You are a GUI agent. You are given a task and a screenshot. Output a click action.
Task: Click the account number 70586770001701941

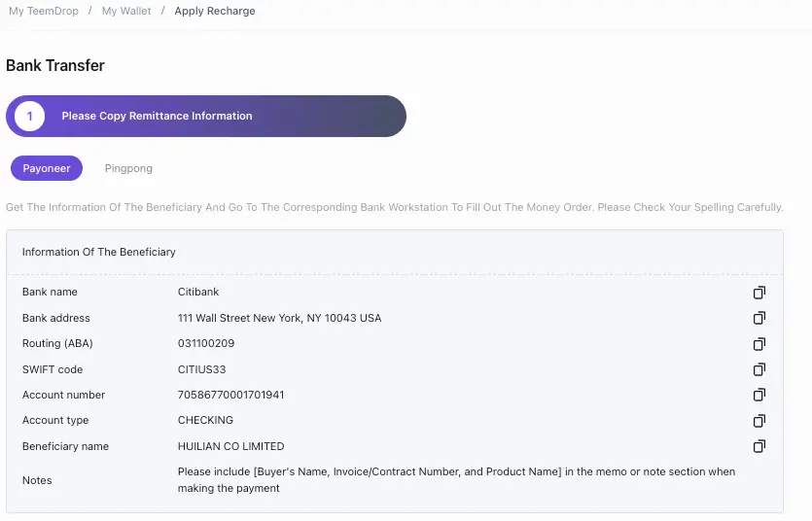pos(230,395)
